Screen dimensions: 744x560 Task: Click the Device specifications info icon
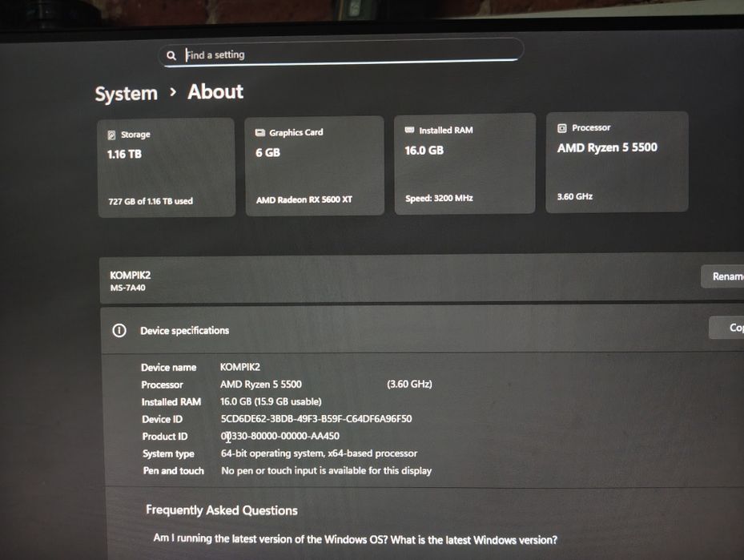tap(119, 330)
